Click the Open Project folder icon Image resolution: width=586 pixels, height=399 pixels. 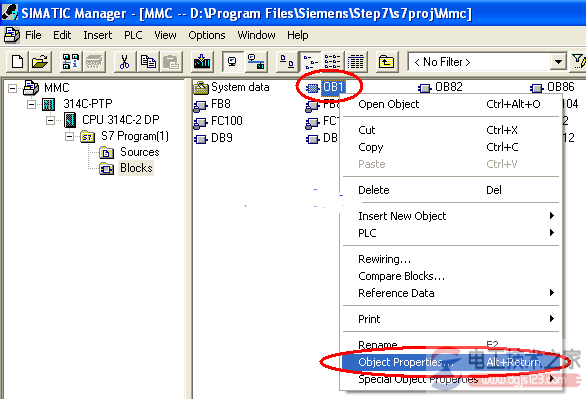[40, 62]
